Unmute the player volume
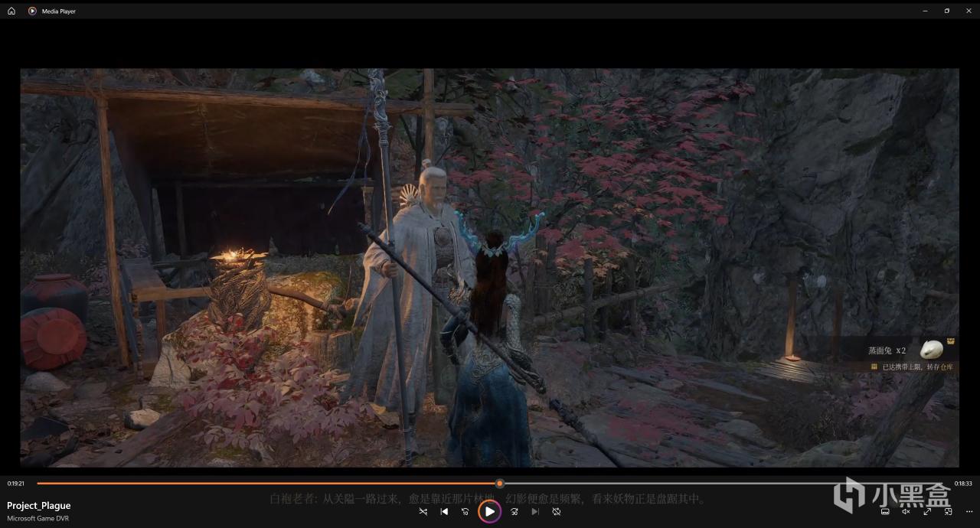The height and width of the screenshot is (528, 980). pos(906,511)
